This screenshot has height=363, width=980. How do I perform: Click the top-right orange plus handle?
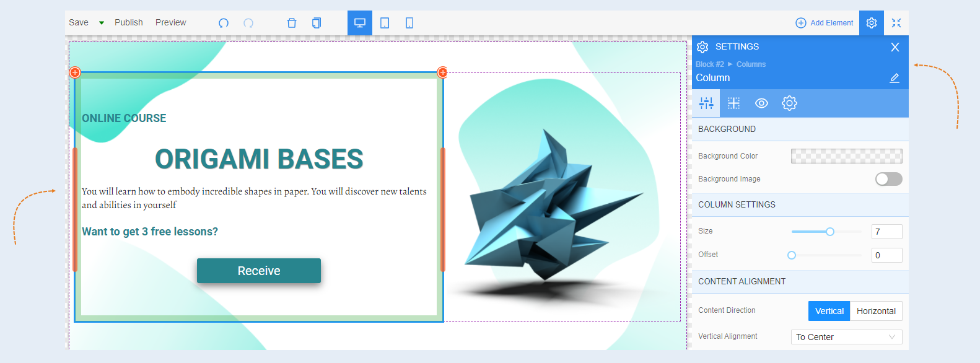[x=442, y=72]
